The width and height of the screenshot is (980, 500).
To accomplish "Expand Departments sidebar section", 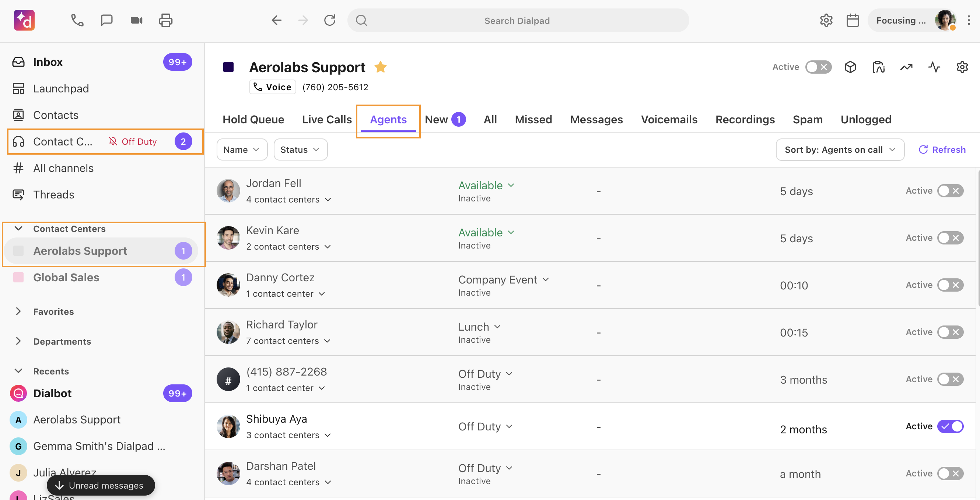I will 18,341.
